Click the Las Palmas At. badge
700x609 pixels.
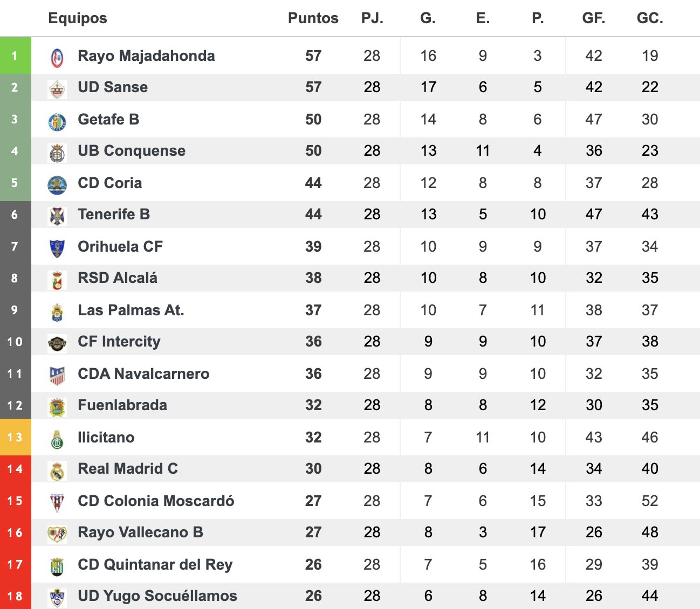pos(57,312)
